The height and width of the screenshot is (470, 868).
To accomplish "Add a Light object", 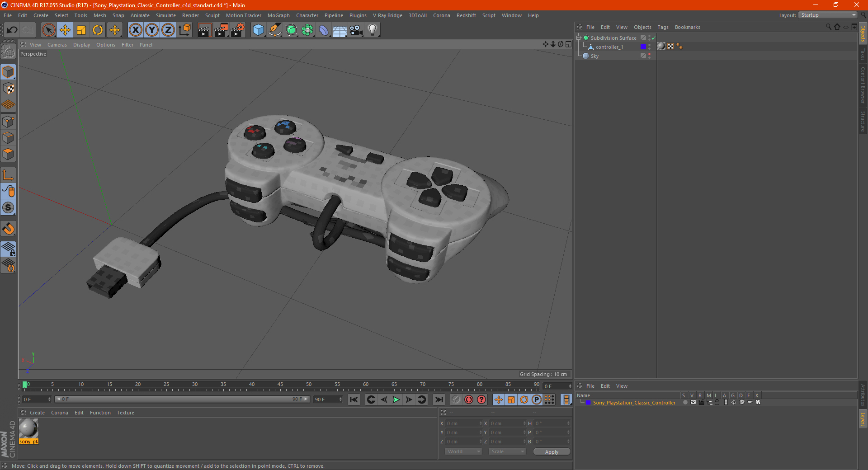I will click(373, 30).
